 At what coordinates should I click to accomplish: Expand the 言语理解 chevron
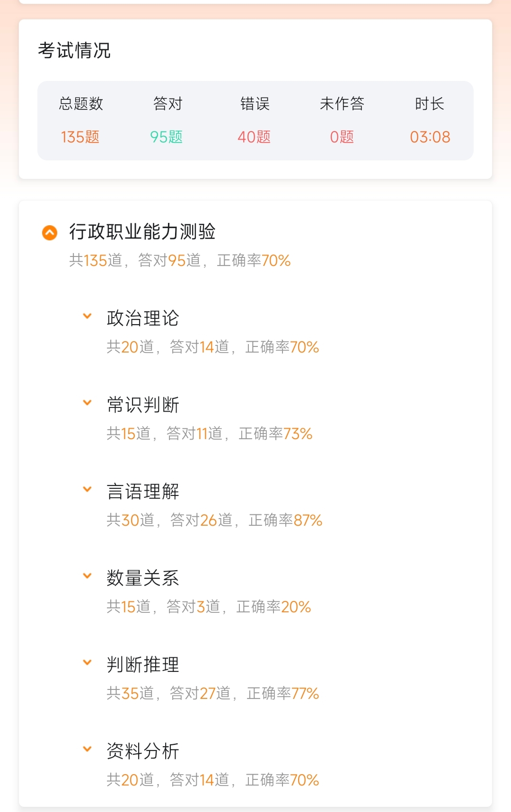coord(87,489)
